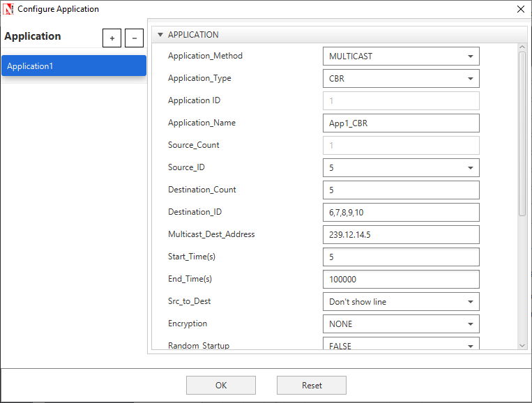Open the Application_Method dropdown
The width and height of the screenshot is (532, 403).
click(x=401, y=56)
